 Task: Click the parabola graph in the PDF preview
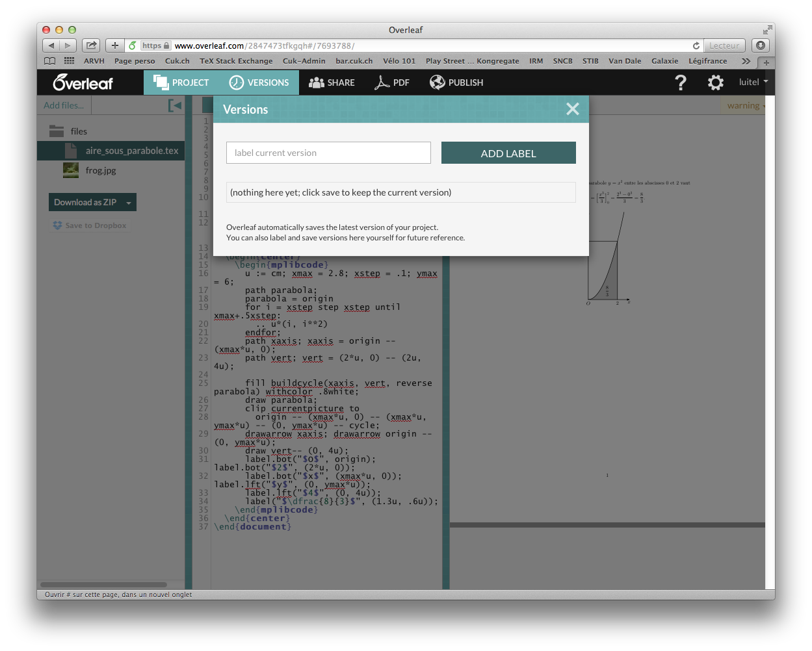(x=609, y=258)
